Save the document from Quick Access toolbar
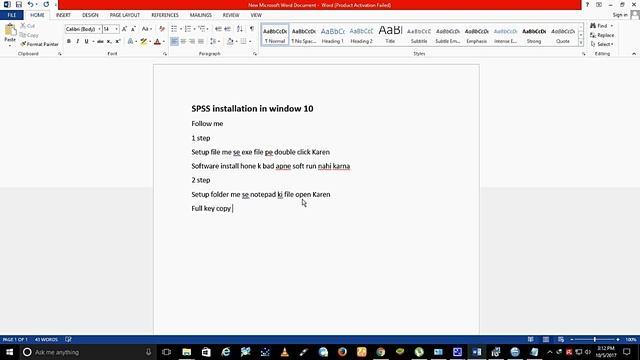The image size is (640, 360). [x=19, y=4]
